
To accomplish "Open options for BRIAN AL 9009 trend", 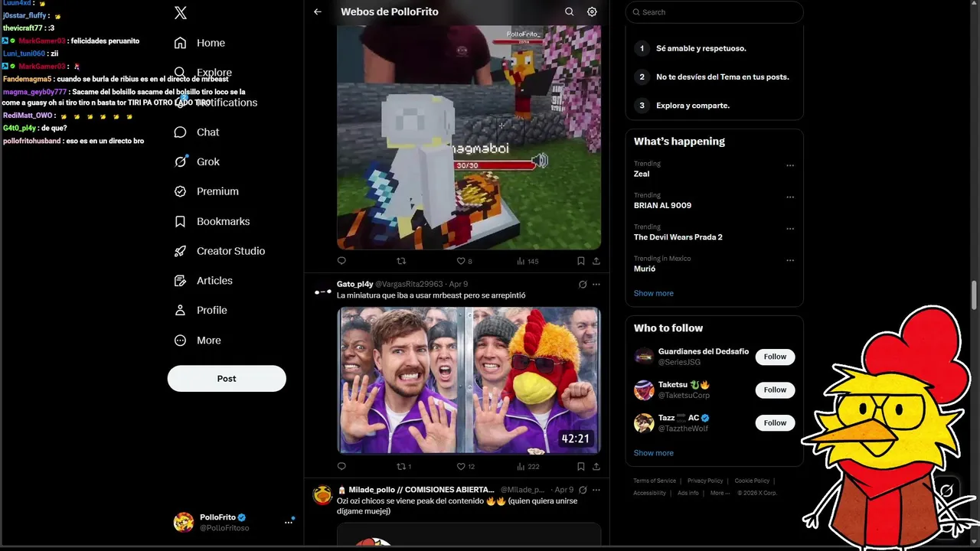I will tap(790, 197).
